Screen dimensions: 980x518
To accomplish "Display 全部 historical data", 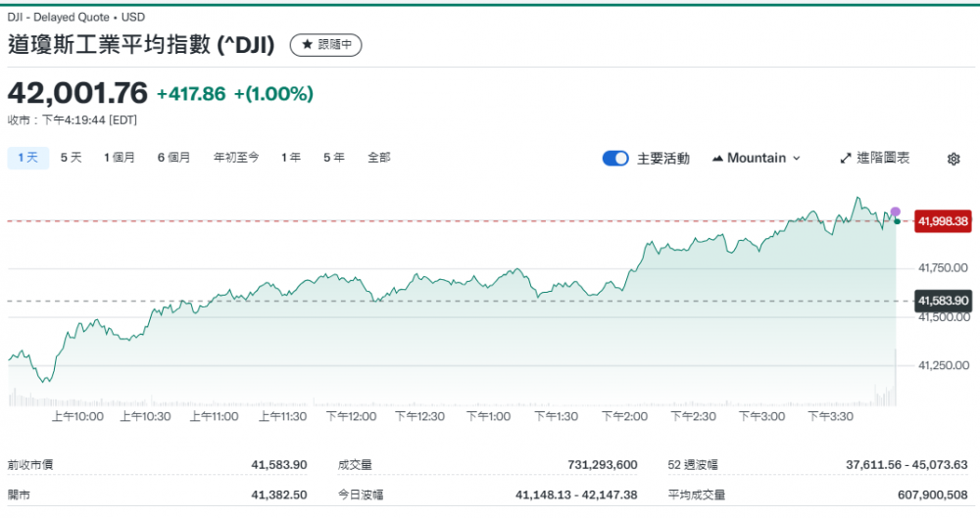I will pos(378,158).
